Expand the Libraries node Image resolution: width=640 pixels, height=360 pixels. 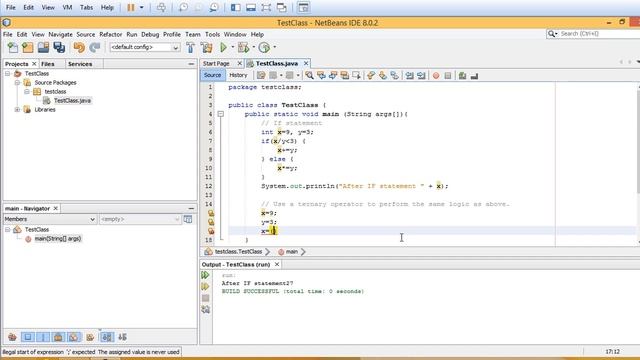pos(17,109)
